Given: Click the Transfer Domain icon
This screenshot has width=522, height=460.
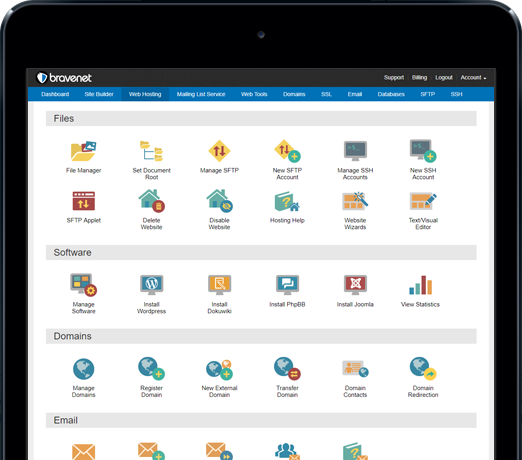Looking at the screenshot, I should 287,369.
